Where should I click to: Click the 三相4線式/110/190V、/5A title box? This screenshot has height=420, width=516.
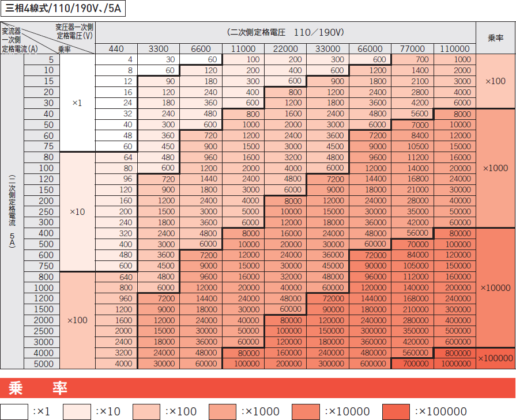63,9
